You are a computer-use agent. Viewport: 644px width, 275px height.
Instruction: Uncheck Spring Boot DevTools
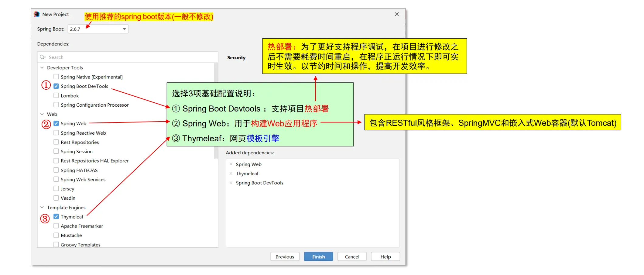(56, 86)
